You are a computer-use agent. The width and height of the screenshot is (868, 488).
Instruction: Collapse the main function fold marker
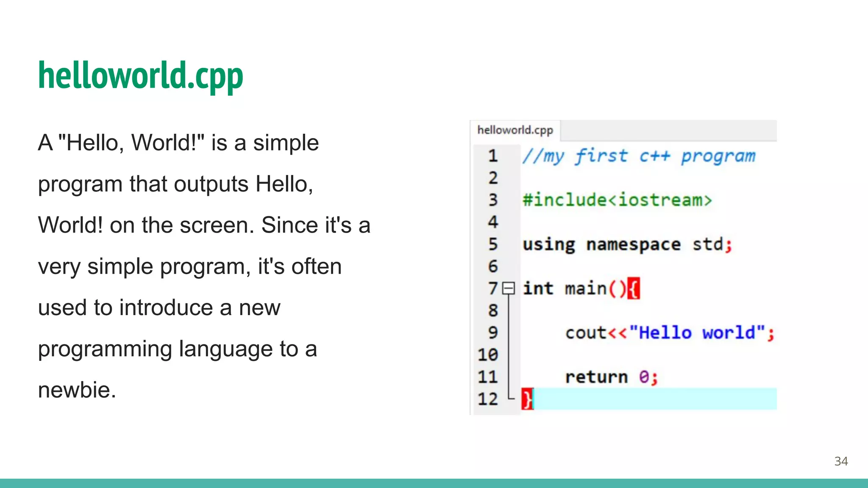click(x=508, y=288)
